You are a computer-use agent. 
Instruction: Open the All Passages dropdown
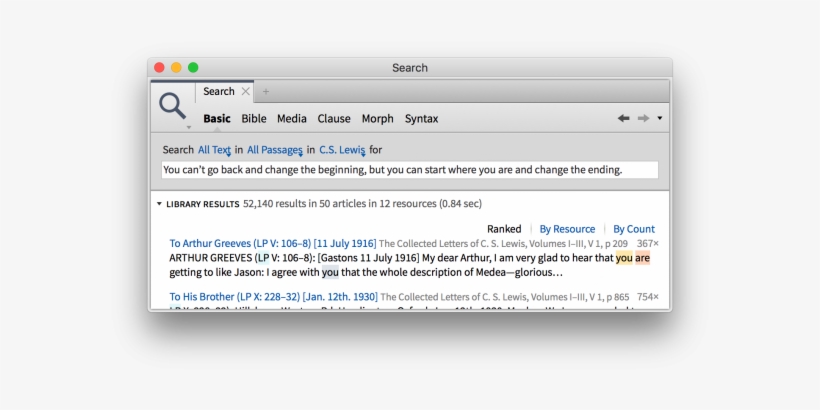[x=275, y=150]
